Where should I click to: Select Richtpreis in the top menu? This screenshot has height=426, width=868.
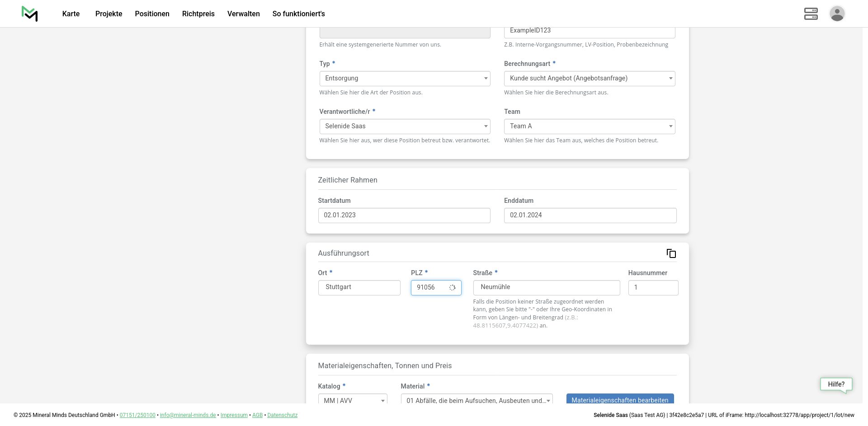tap(198, 14)
